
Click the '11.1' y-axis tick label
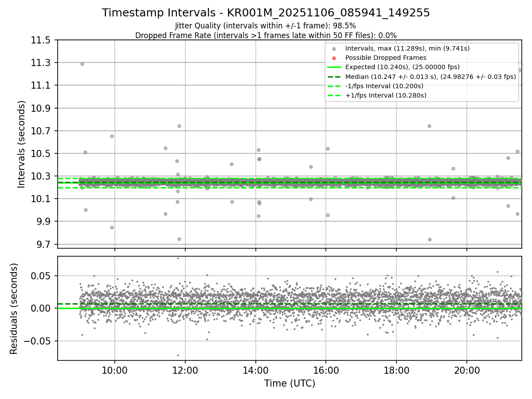41,86
